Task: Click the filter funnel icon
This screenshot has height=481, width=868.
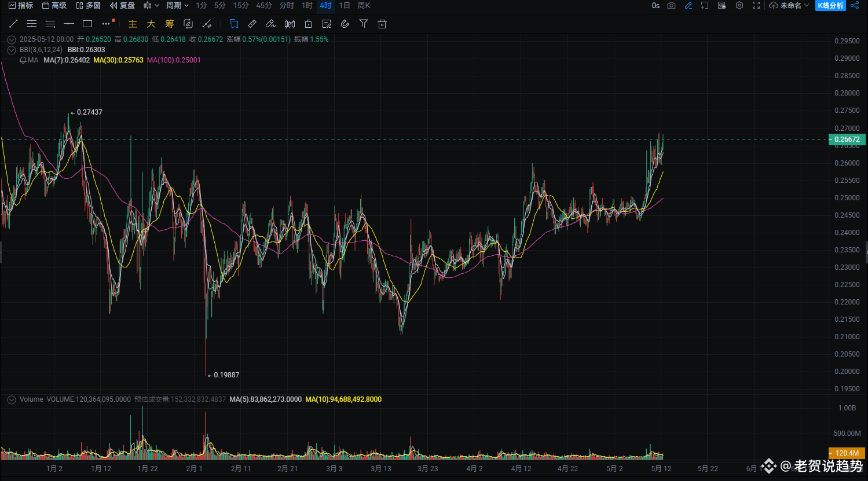Action: (364, 24)
